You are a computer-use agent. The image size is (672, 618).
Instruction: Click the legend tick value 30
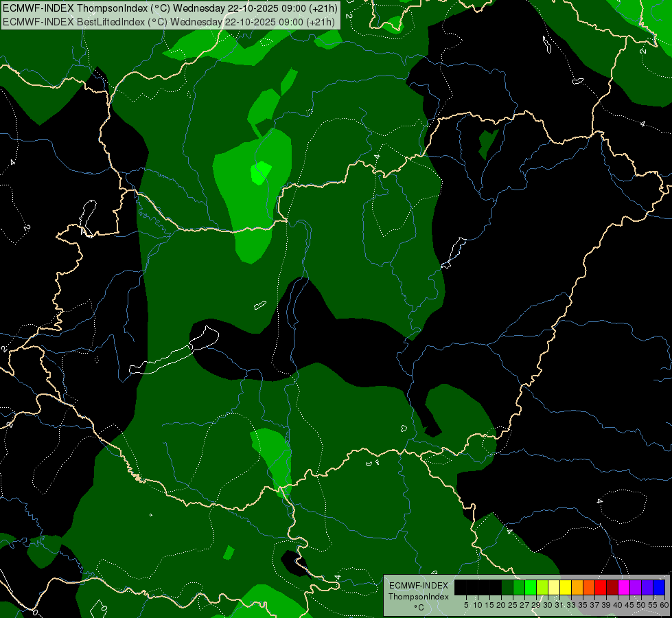(548, 605)
